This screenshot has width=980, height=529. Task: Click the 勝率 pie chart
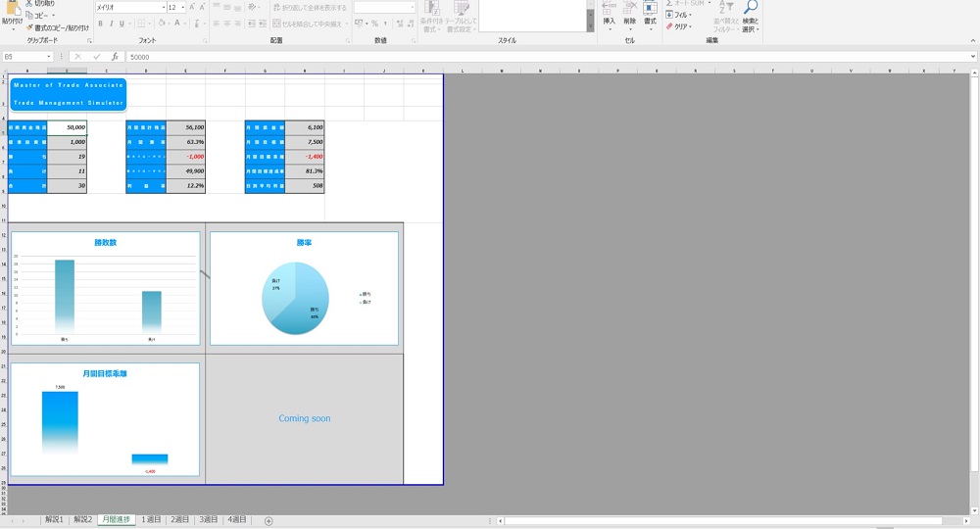coord(305,289)
